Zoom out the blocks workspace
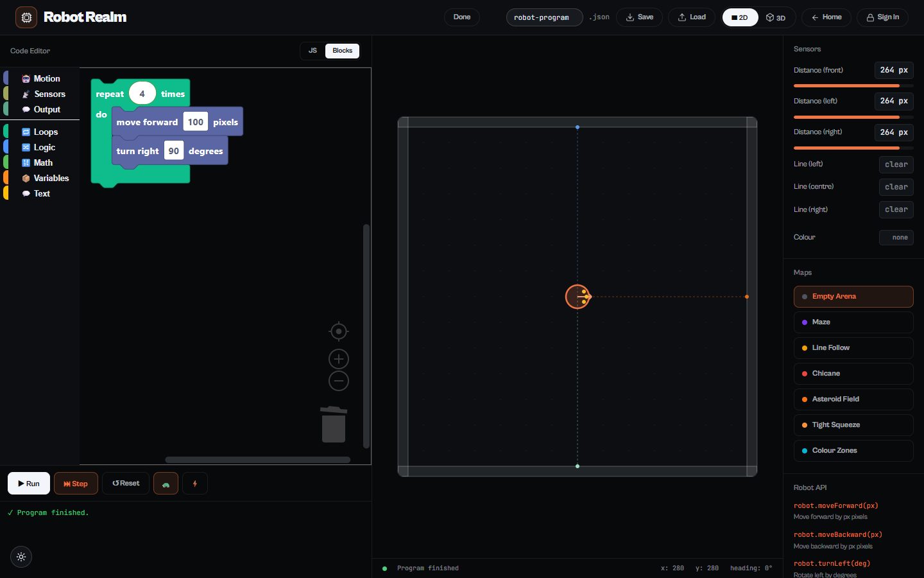This screenshot has width=924, height=578. 338,381
